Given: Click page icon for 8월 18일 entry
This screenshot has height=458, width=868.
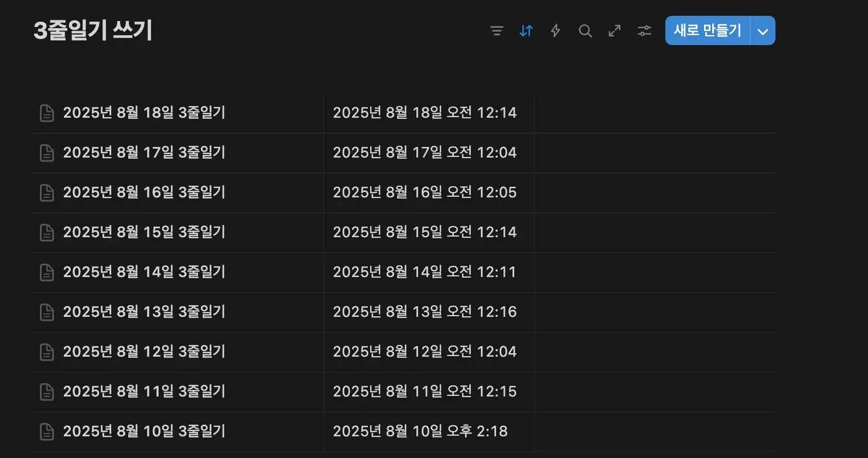Looking at the screenshot, I should pyautogui.click(x=46, y=113).
